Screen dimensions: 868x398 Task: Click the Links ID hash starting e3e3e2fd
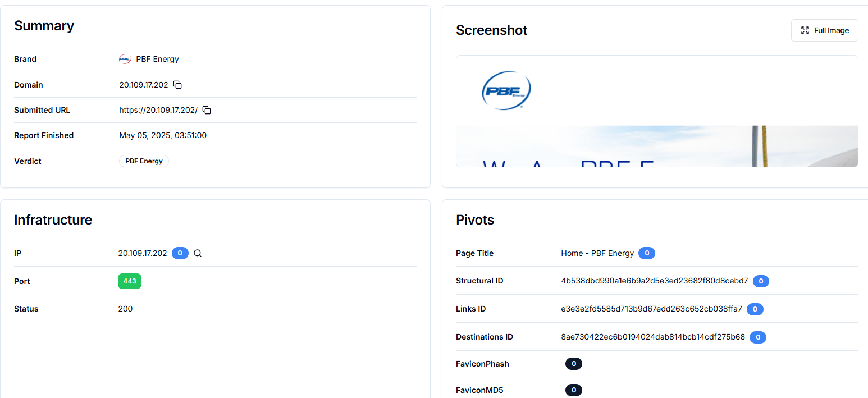pyautogui.click(x=652, y=309)
